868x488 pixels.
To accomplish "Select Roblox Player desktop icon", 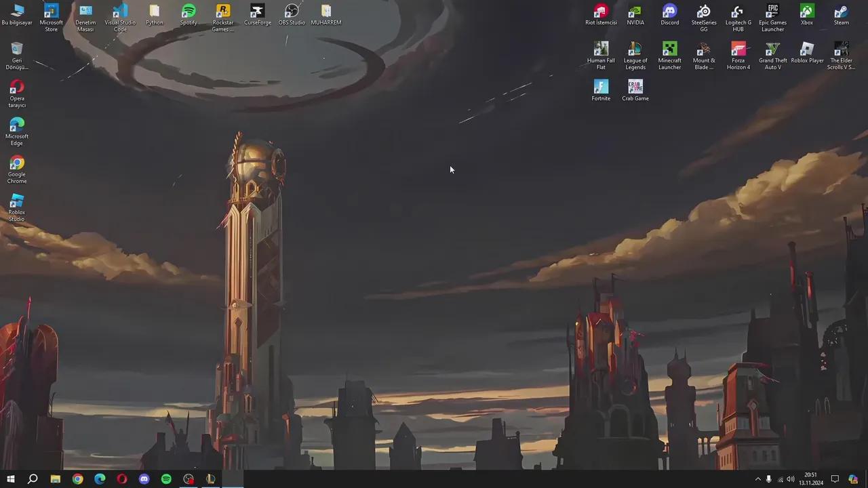I will pyautogui.click(x=807, y=53).
